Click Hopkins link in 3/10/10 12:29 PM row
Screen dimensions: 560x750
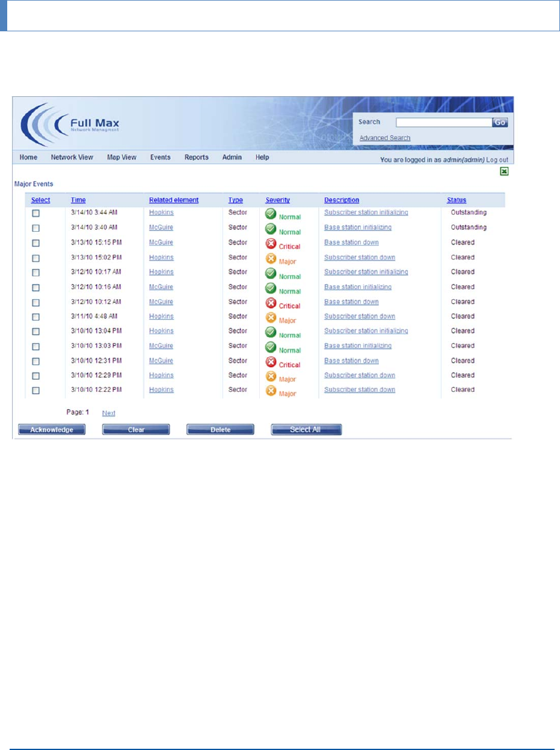point(161,375)
